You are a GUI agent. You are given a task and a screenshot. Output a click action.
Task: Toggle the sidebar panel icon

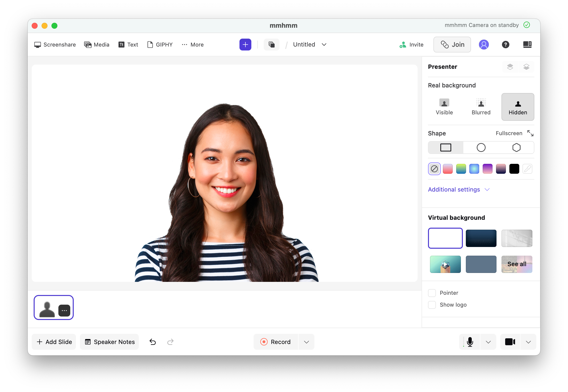[527, 45]
